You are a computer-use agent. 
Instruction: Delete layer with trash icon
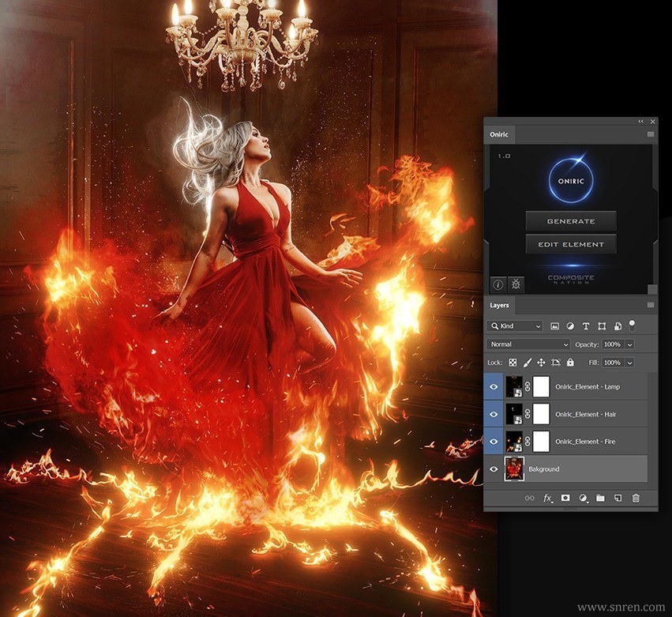[x=636, y=498]
